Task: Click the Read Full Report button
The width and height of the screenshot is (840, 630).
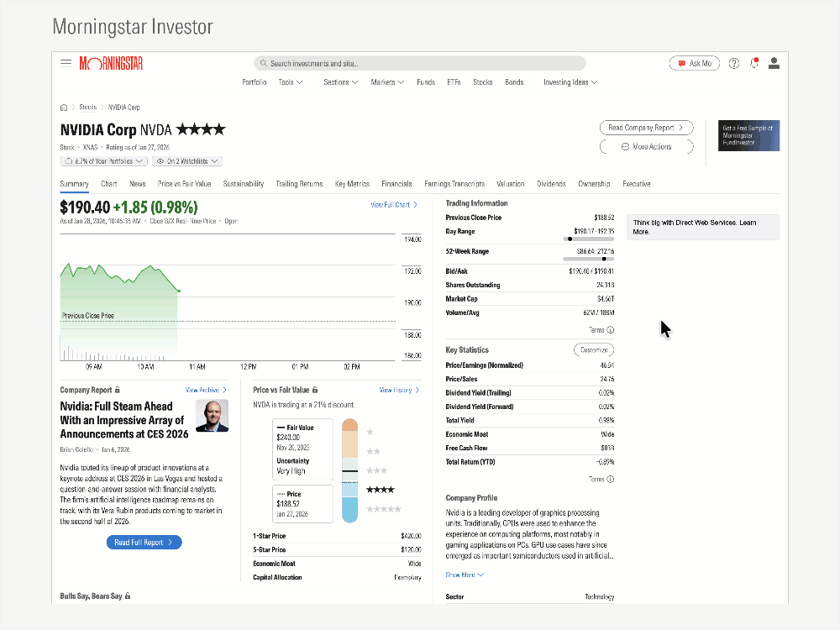Action: click(144, 542)
